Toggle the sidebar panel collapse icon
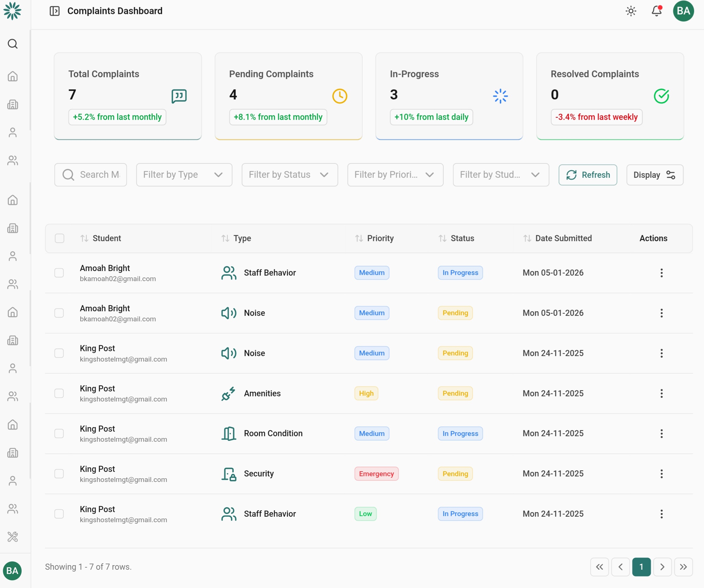Image resolution: width=704 pixels, height=588 pixels. click(54, 11)
